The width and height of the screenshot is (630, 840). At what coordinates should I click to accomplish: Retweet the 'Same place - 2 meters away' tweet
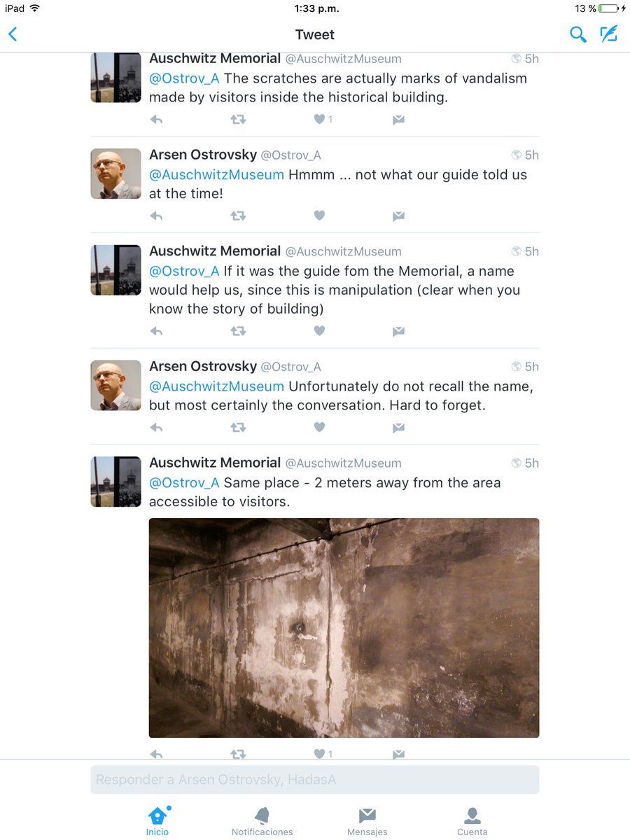click(238, 754)
